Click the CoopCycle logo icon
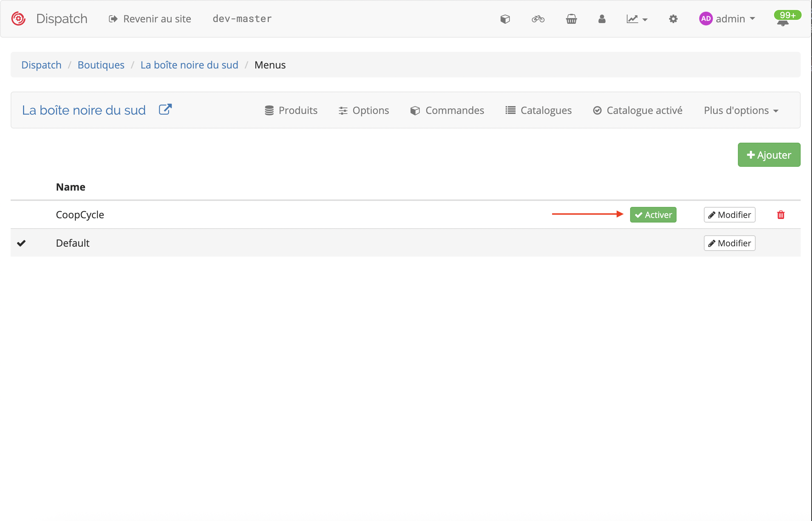 pyautogui.click(x=18, y=19)
